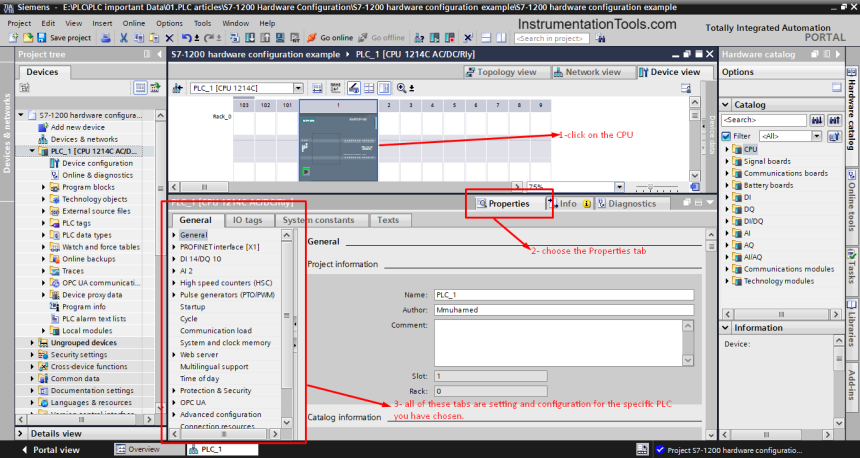Open the IO tags tab

[x=247, y=220]
